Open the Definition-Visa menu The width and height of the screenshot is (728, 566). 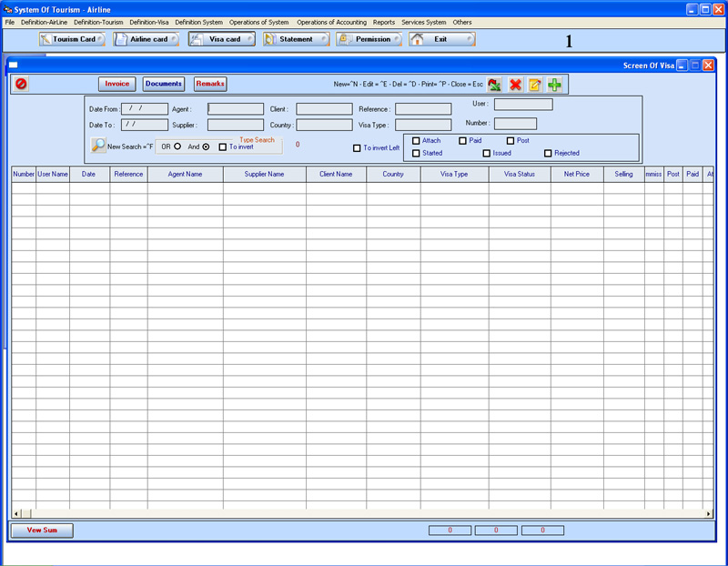point(149,22)
